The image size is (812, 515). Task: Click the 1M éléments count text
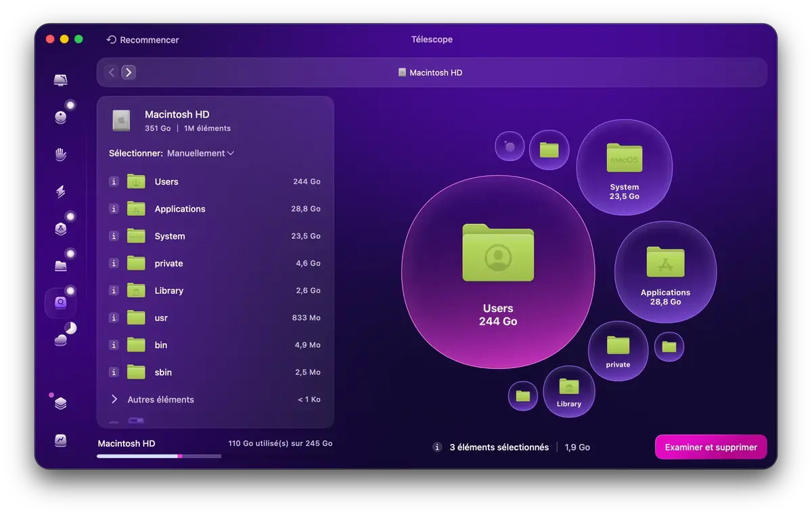point(207,128)
